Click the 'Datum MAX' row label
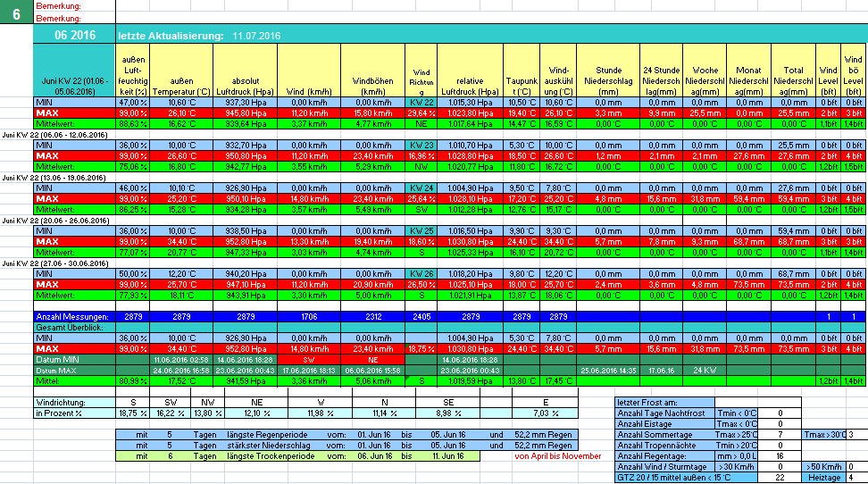The width and height of the screenshot is (868, 484). tap(74, 371)
